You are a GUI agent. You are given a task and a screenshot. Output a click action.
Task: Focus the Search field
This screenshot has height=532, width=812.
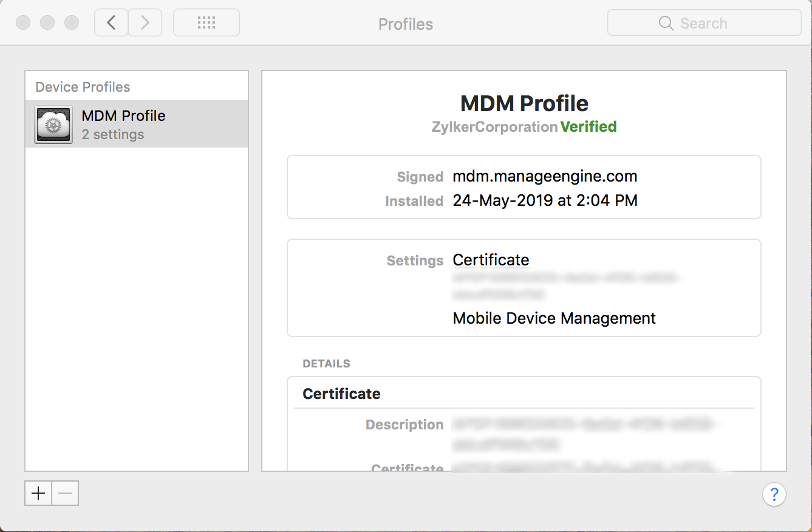tap(717, 23)
